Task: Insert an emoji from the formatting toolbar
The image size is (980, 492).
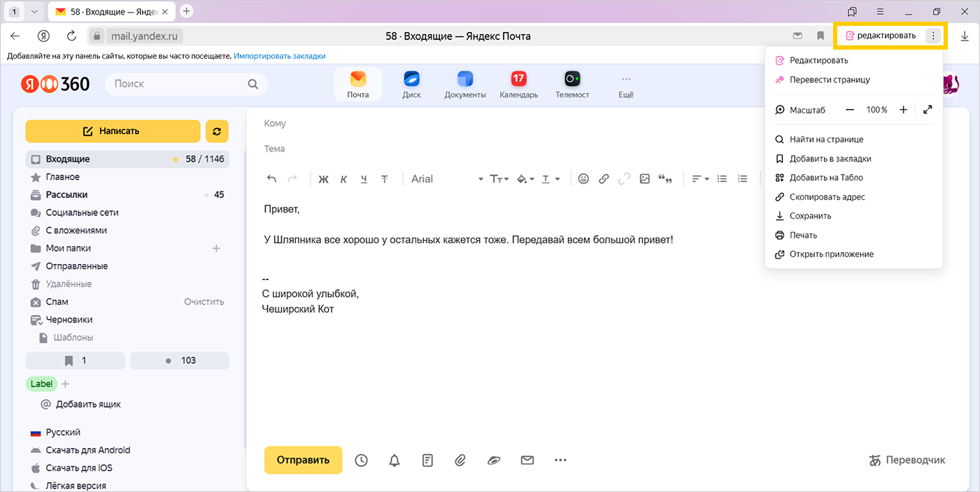Action: 583,179
